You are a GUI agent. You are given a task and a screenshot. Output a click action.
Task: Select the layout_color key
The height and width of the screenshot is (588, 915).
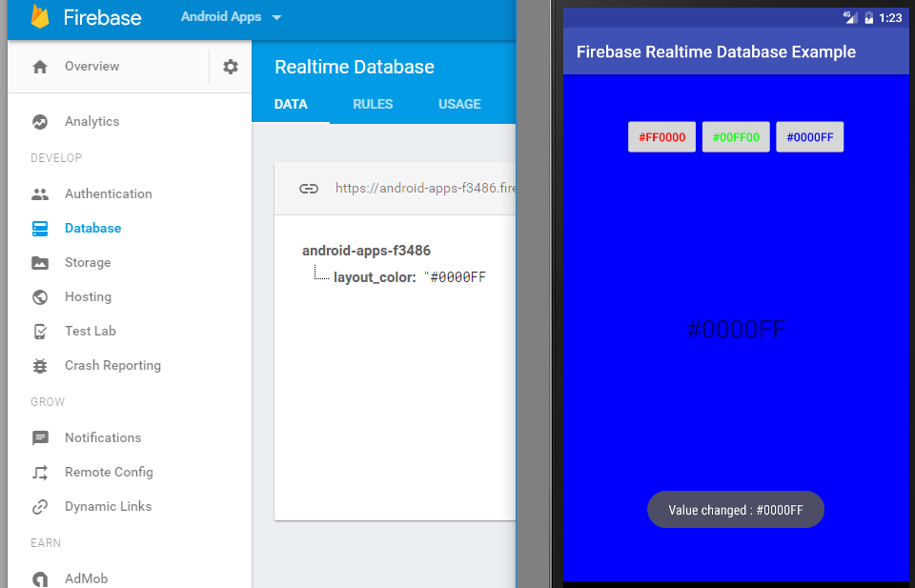point(375,277)
